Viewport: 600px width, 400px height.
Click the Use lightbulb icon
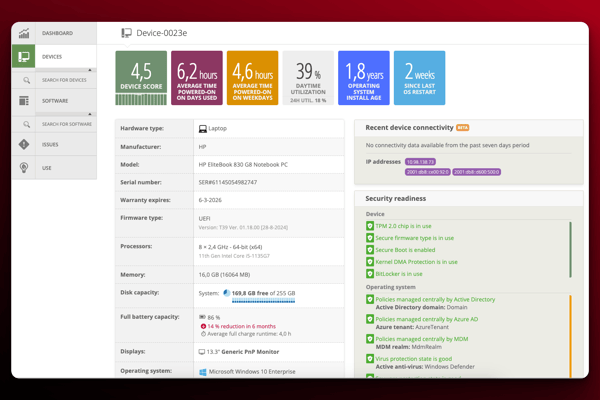click(x=24, y=168)
